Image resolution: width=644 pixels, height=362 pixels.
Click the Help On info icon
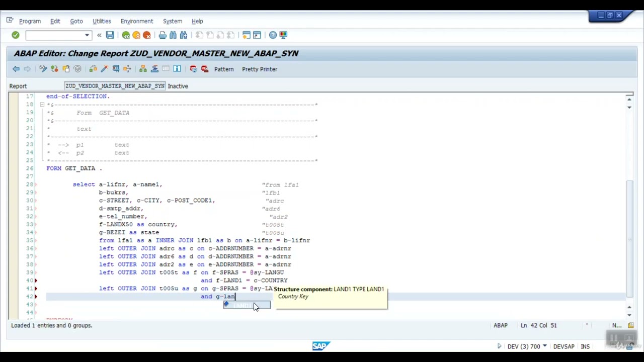[x=177, y=69]
